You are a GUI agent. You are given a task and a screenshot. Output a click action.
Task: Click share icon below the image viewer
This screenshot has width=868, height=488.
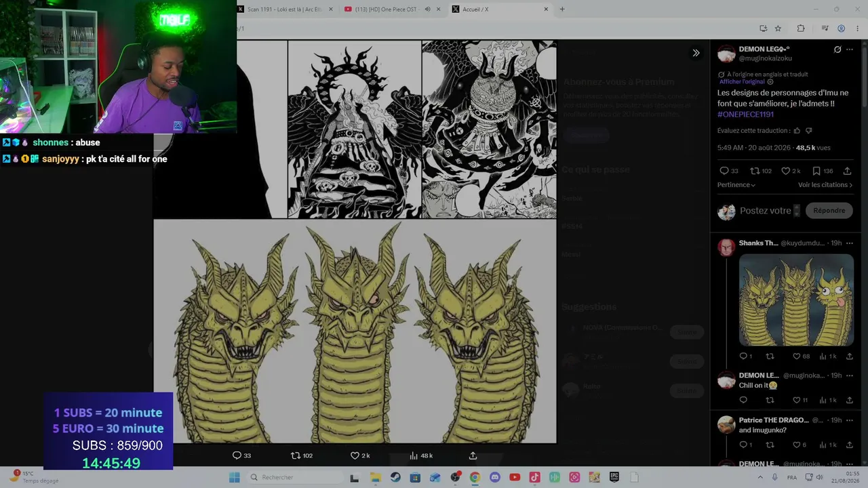(473, 455)
